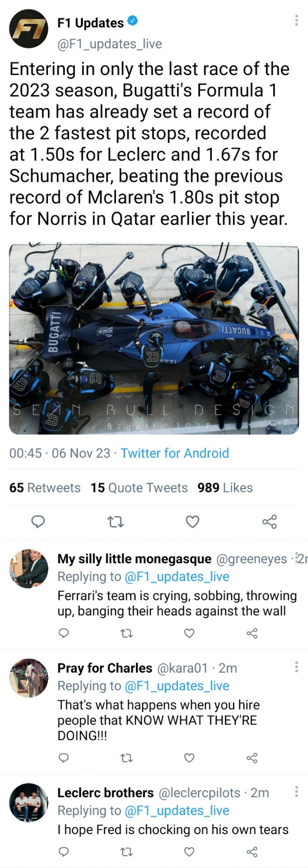This screenshot has height=868, width=308.
Task: View the 65 Retweets list
Action: point(45,488)
